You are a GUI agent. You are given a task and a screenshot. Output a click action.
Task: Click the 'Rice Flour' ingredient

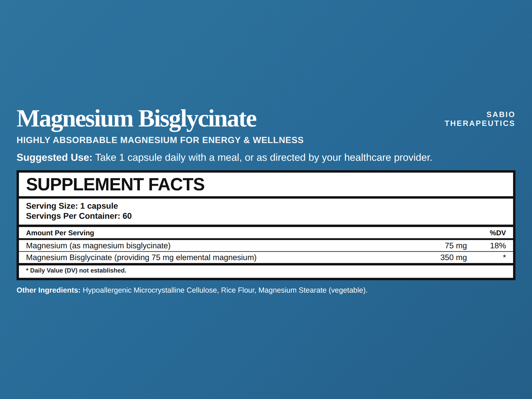click(x=238, y=290)
